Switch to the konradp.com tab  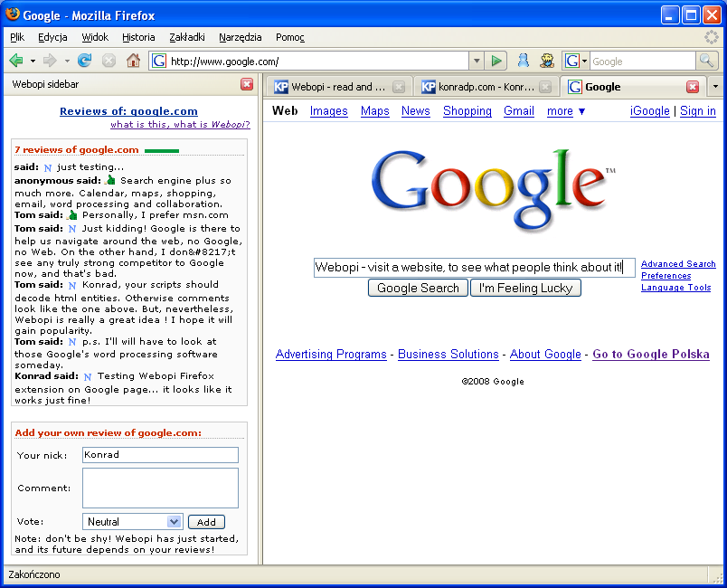point(486,87)
